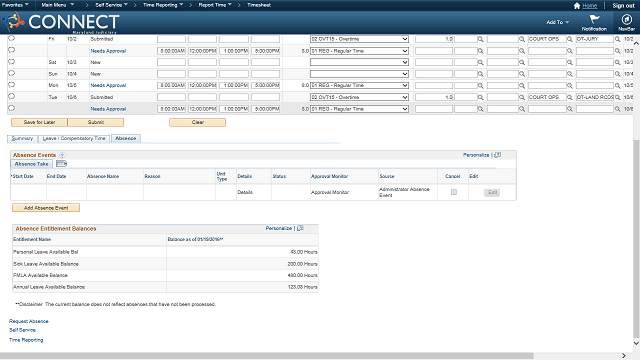640x360 pixels.
Task: Click show-all-columns icon beside Absence Take tab
Action: point(61,164)
